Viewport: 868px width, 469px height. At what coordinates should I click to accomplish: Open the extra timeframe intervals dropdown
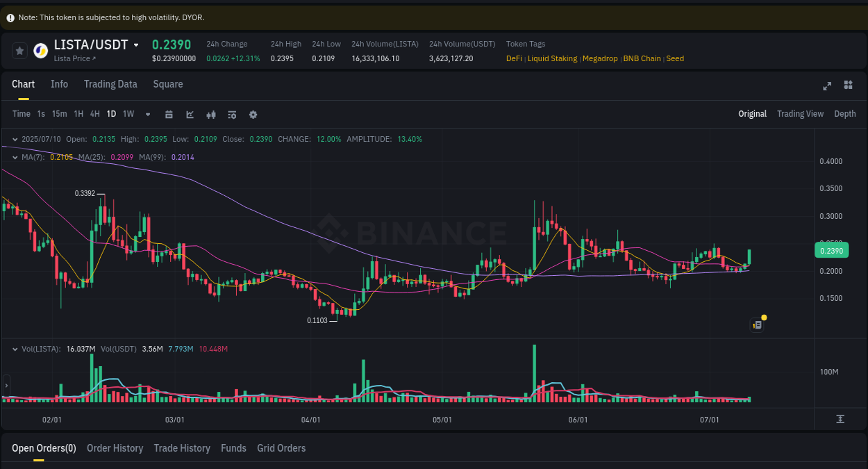(147, 114)
